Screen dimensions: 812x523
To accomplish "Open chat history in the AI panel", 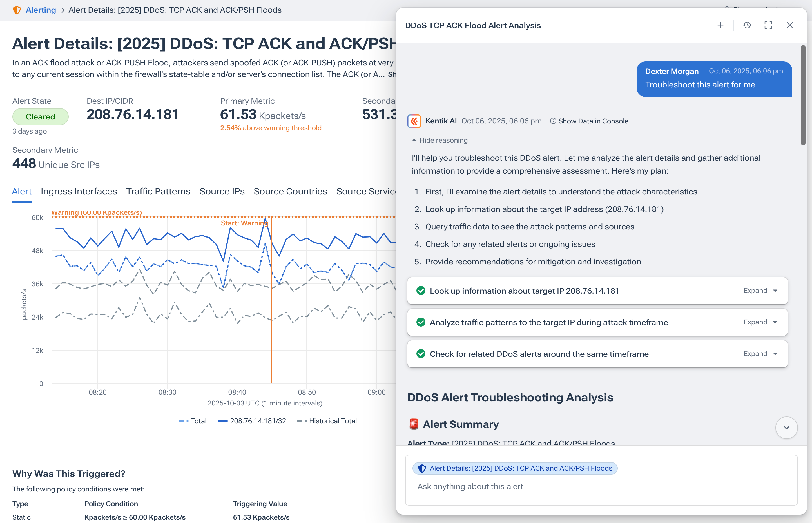I will pos(746,25).
